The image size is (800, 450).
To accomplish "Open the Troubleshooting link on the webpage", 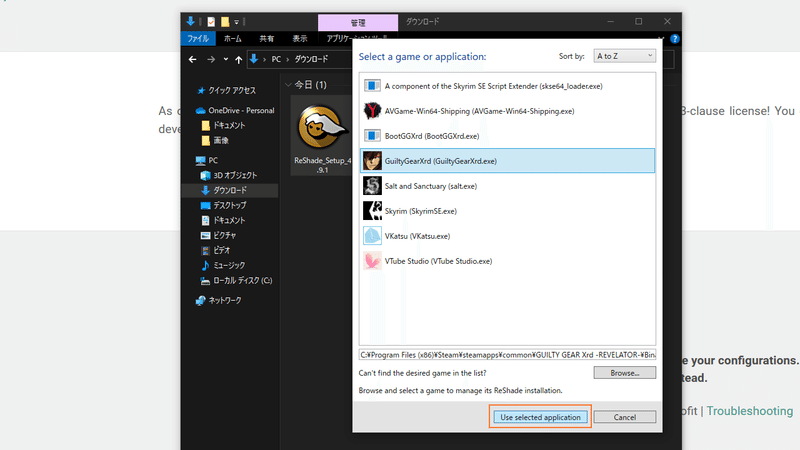I will tap(749, 411).
